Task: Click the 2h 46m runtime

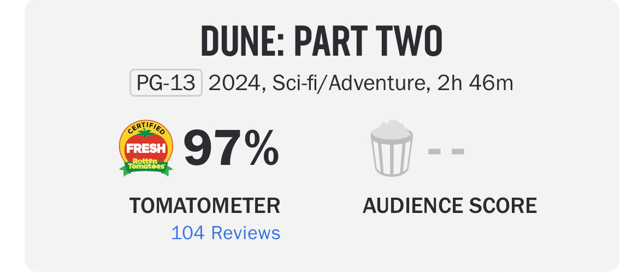Action: coord(475,84)
